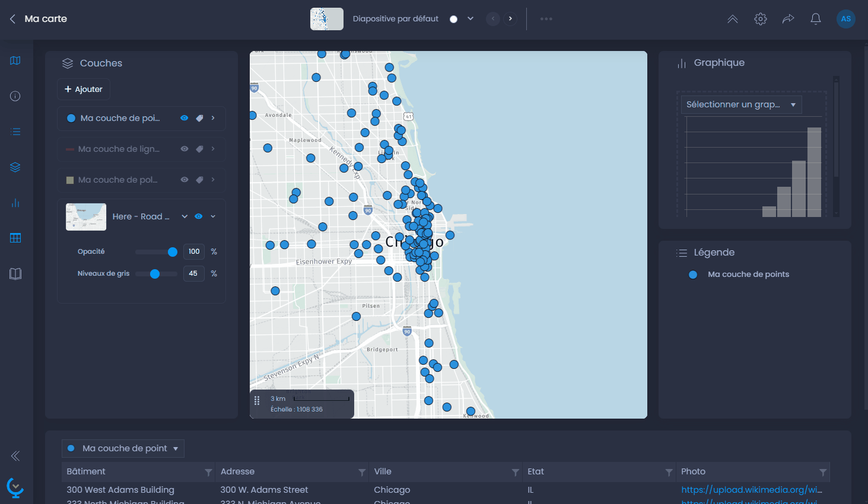Viewport: 868px width, 504px height.
Task: Collapse Here - Road basemap settings
Action: pyautogui.click(x=213, y=216)
